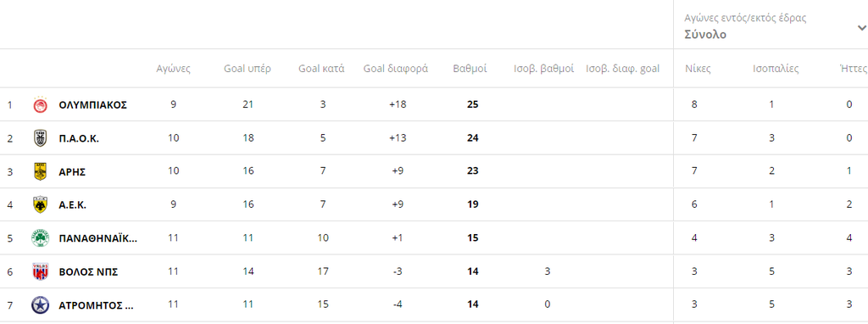Click the Αγώνες column header
The image size is (868, 324).
tap(173, 70)
